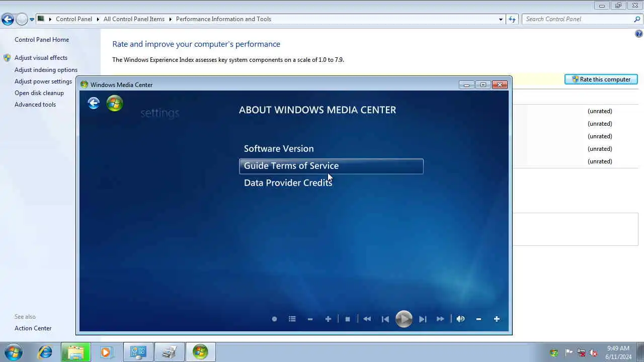Click Performance Information and Tools breadcrumb
The image size is (644, 362).
click(223, 19)
